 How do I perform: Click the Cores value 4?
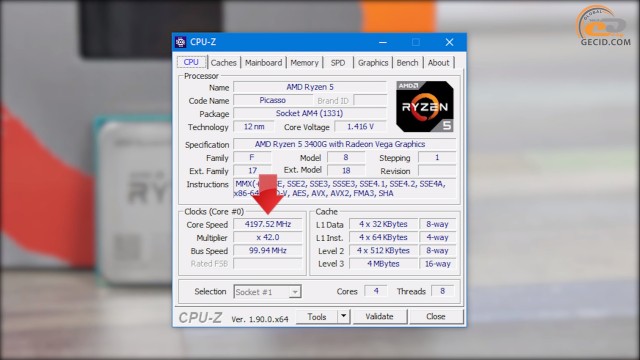pyautogui.click(x=376, y=291)
